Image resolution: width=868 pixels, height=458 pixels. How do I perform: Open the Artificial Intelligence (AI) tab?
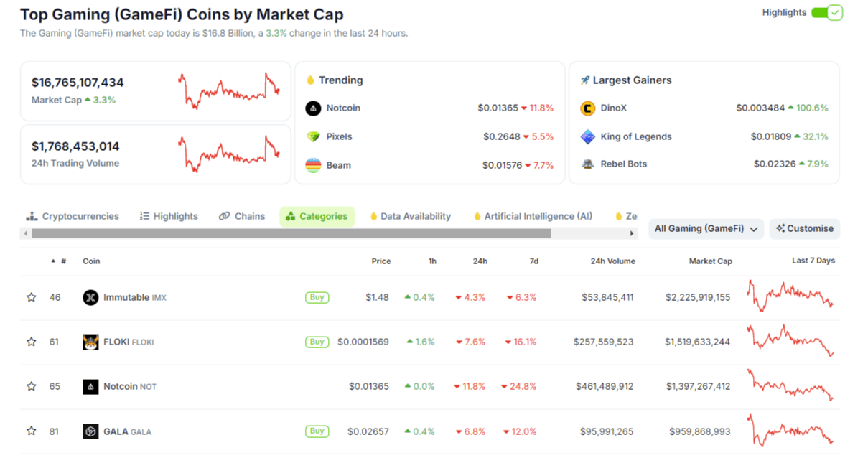pos(533,216)
